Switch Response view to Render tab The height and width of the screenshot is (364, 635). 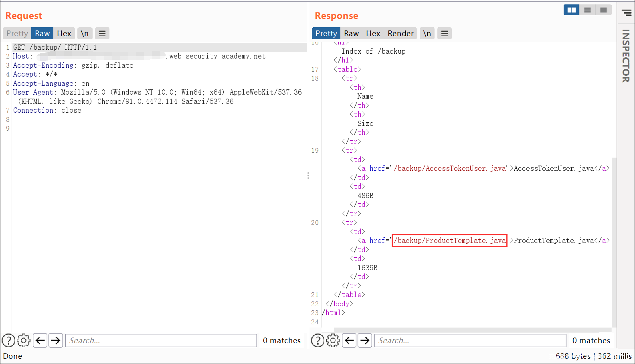coord(400,33)
